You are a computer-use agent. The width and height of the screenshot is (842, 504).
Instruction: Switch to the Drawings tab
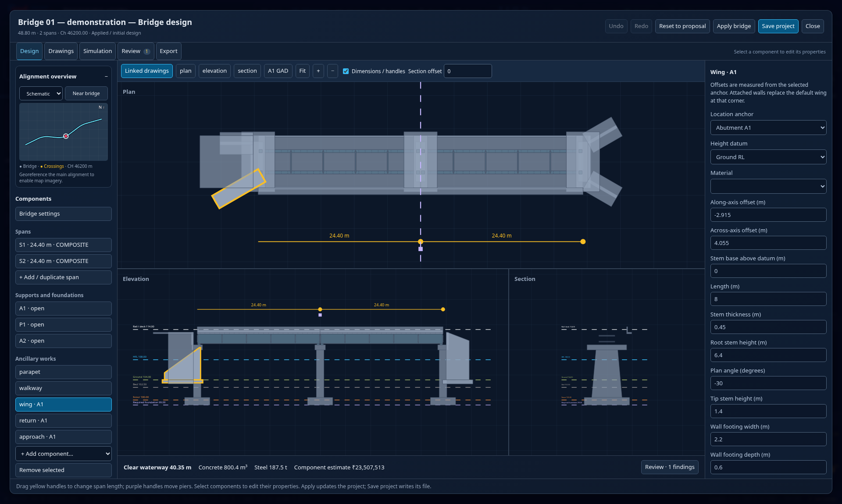[x=61, y=51]
